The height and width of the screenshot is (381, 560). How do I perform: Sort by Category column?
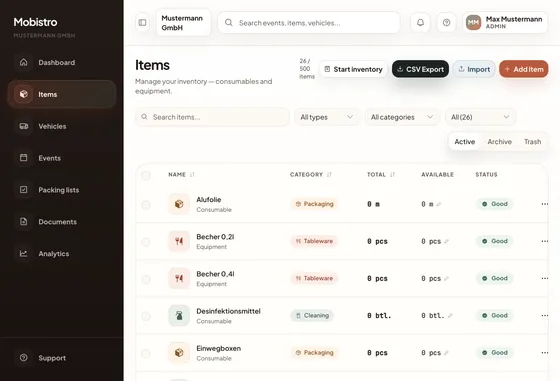point(311,175)
